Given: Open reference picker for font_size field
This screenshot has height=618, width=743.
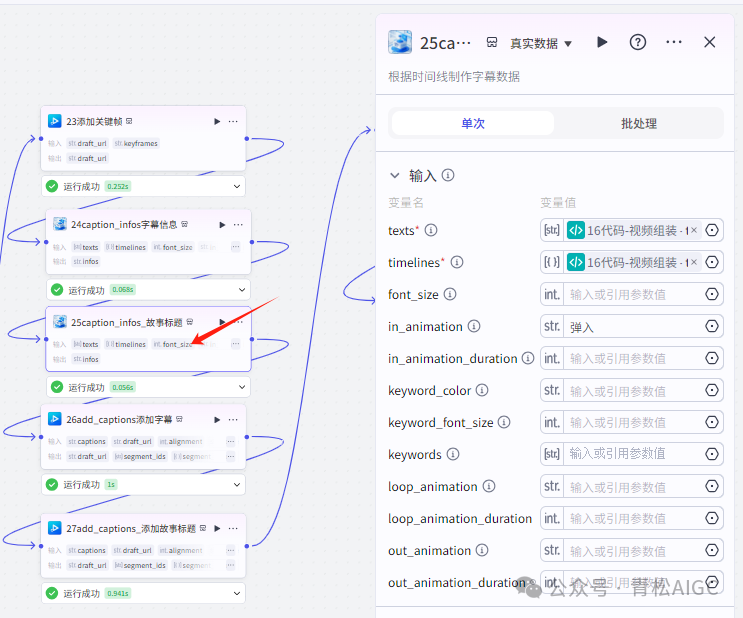Looking at the screenshot, I should (712, 294).
